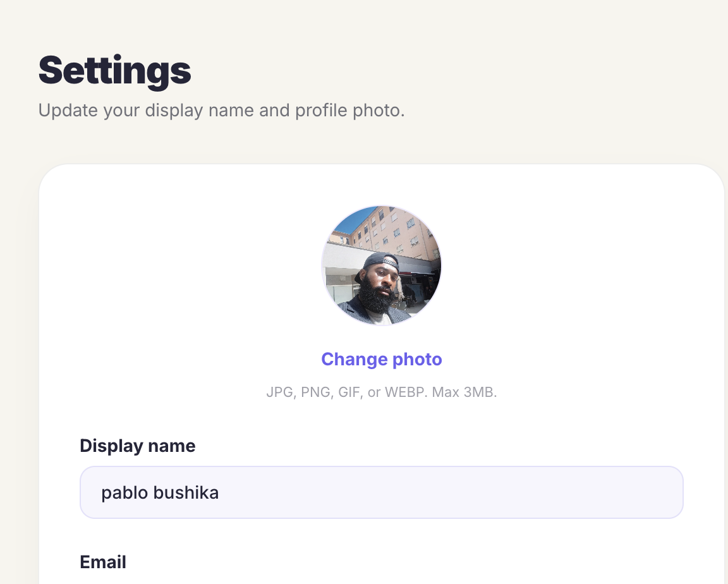Click the circular profile photo avatar

tap(381, 265)
